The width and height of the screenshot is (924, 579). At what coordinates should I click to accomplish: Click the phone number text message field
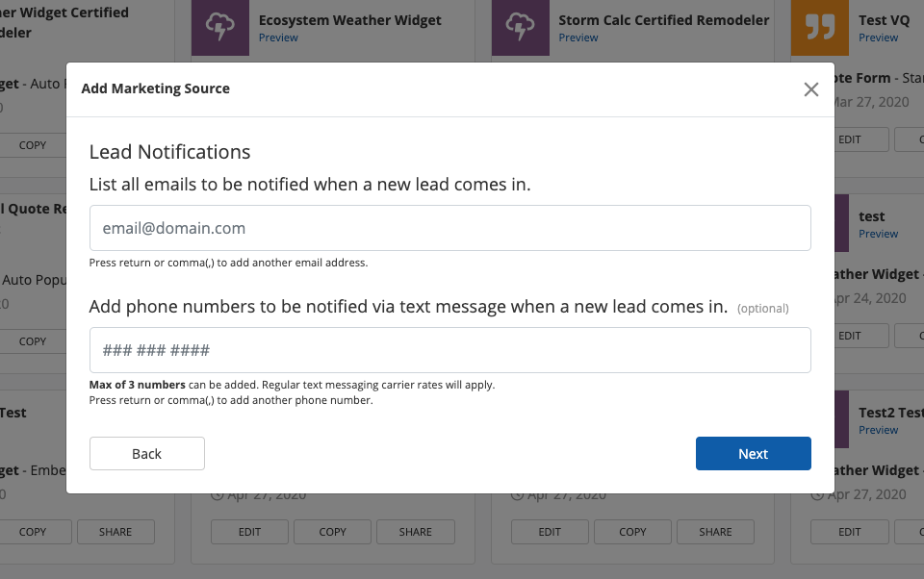point(449,350)
